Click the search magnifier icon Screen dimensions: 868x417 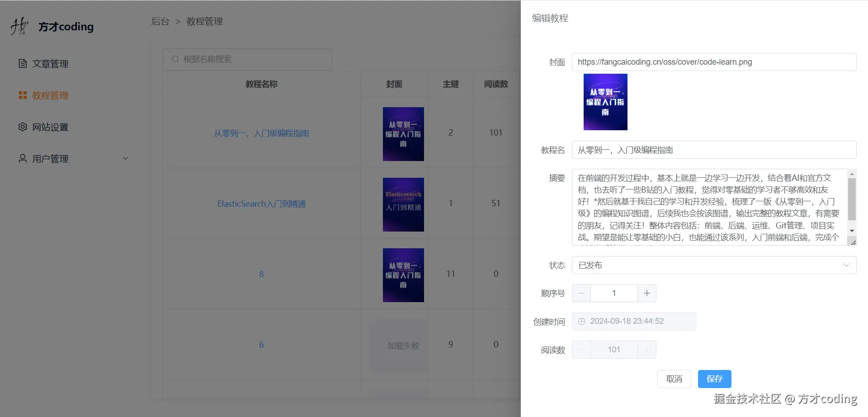click(x=175, y=59)
